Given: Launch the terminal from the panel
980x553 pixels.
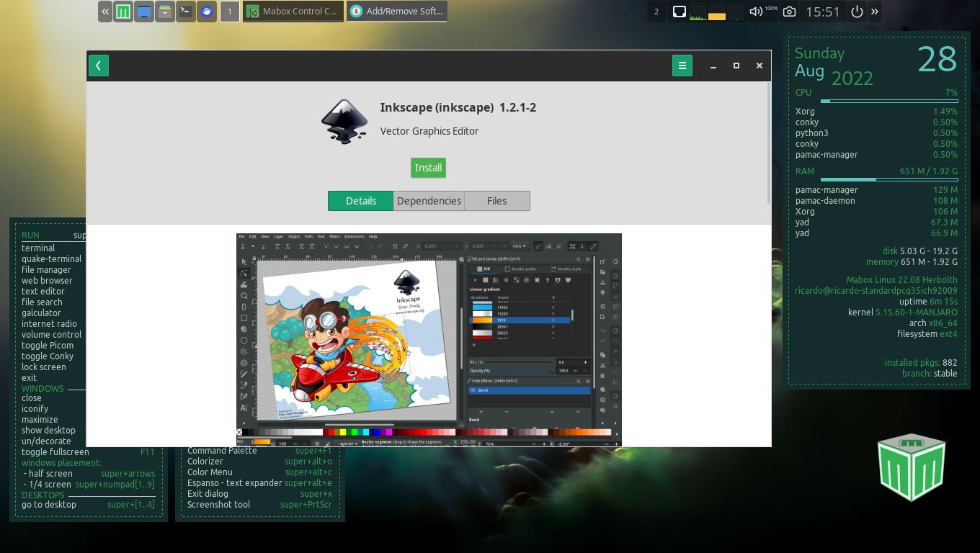Looking at the screenshot, I should [x=186, y=12].
